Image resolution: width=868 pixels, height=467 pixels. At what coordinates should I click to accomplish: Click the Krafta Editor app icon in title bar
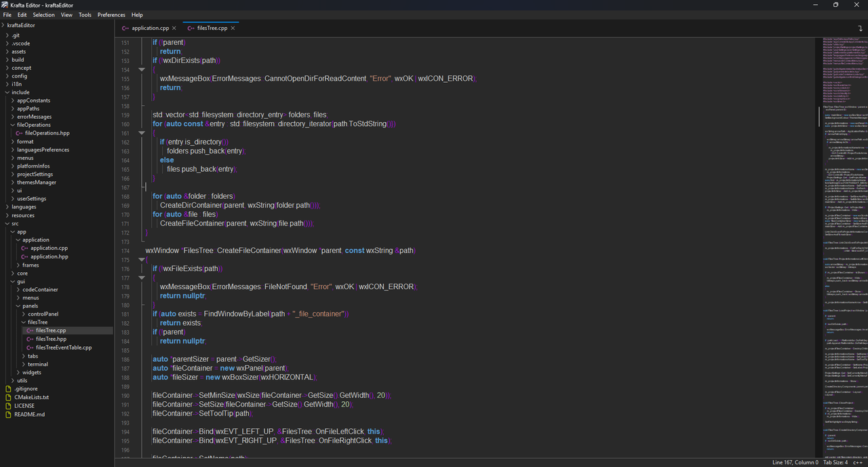(x=5, y=5)
